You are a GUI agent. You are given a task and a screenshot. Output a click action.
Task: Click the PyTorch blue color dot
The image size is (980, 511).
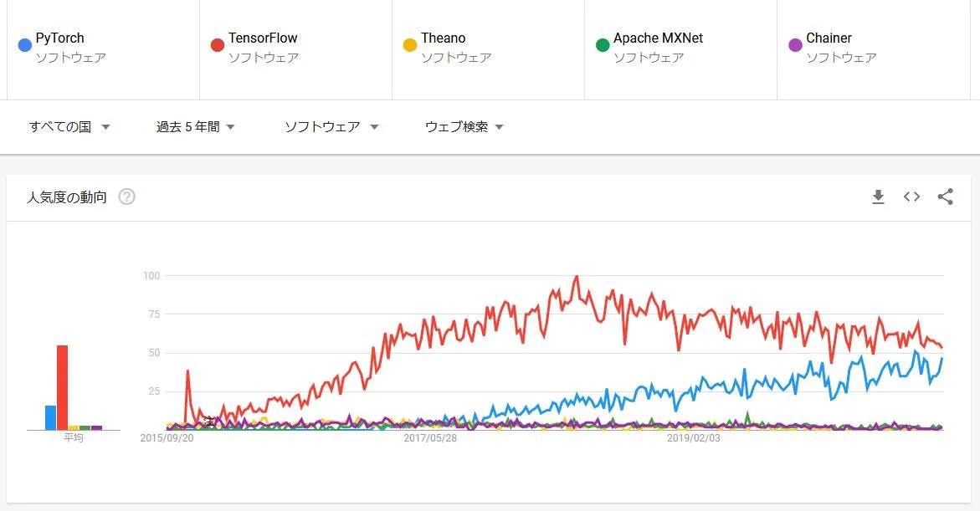(23, 44)
